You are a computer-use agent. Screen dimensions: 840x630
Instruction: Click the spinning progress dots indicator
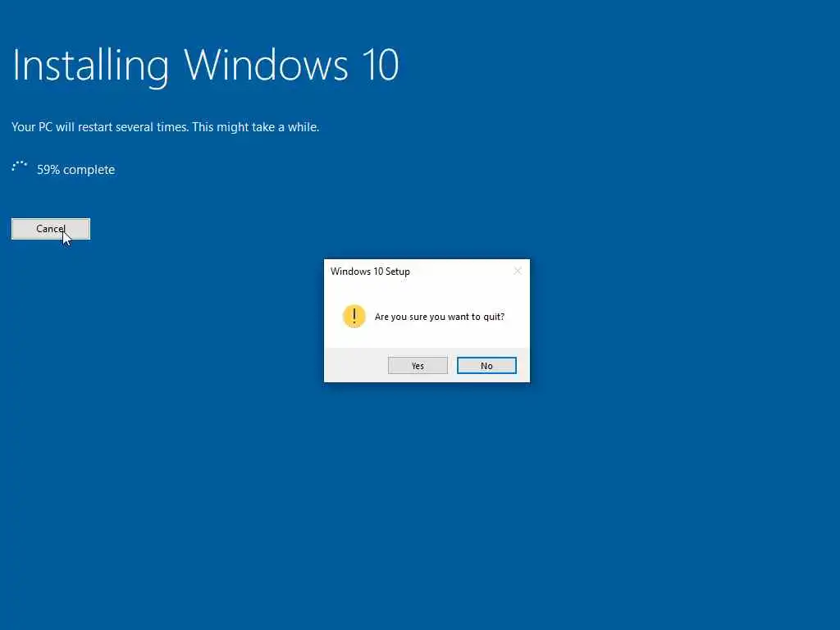click(20, 167)
